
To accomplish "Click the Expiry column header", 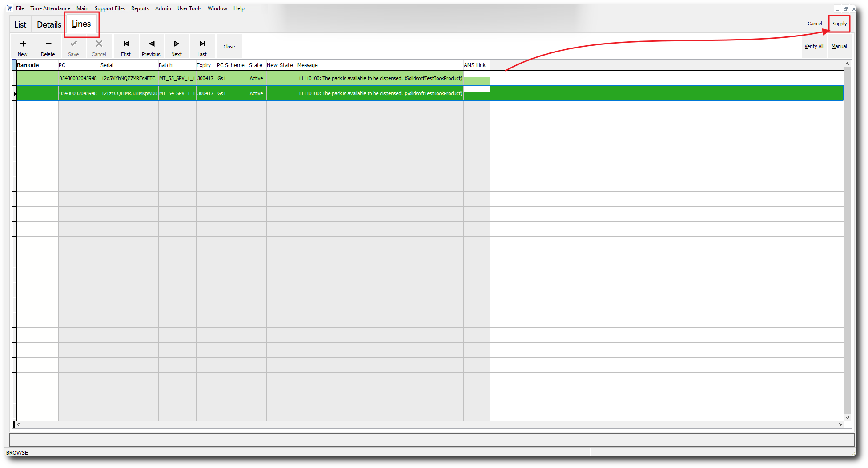I will click(x=206, y=65).
